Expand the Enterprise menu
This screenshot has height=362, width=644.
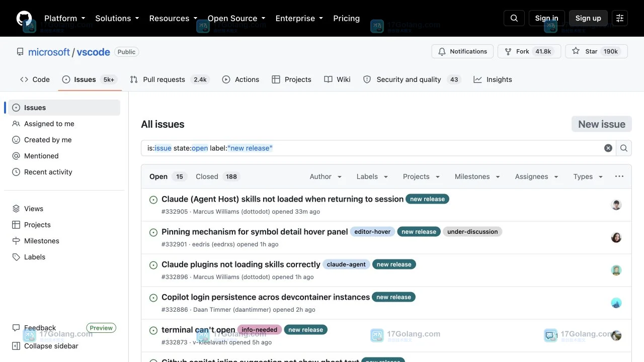coord(299,18)
